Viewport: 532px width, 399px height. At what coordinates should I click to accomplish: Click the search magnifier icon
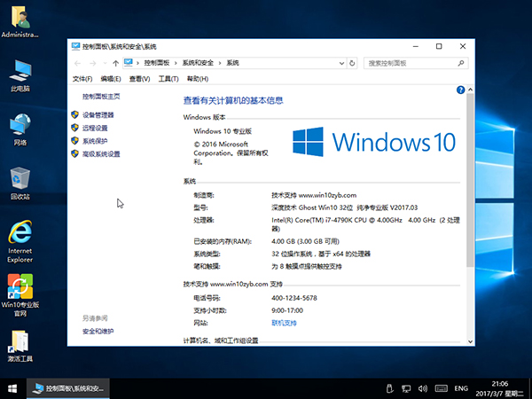point(461,63)
